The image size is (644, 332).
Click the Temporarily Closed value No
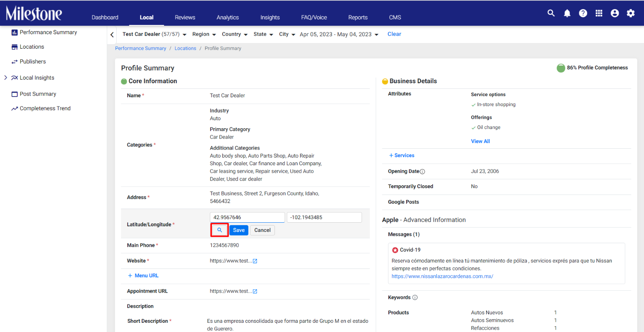coord(474,186)
